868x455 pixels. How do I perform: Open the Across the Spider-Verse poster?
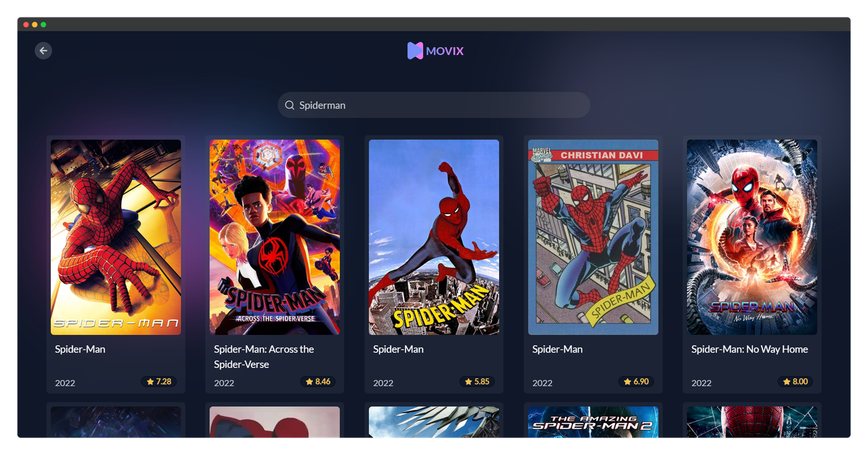click(x=275, y=237)
